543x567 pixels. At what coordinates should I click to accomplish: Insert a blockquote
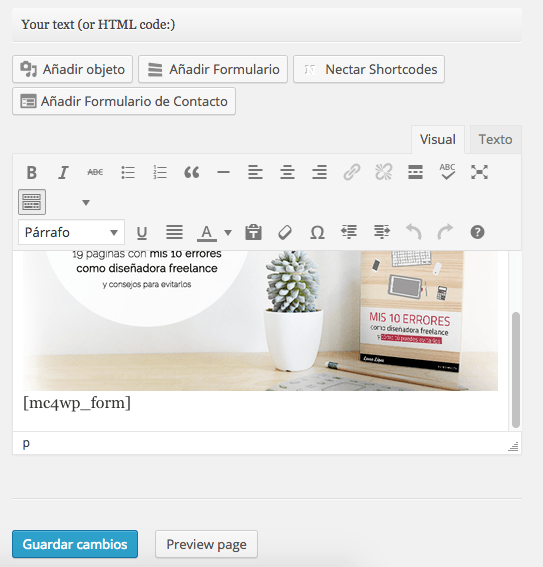pos(192,172)
